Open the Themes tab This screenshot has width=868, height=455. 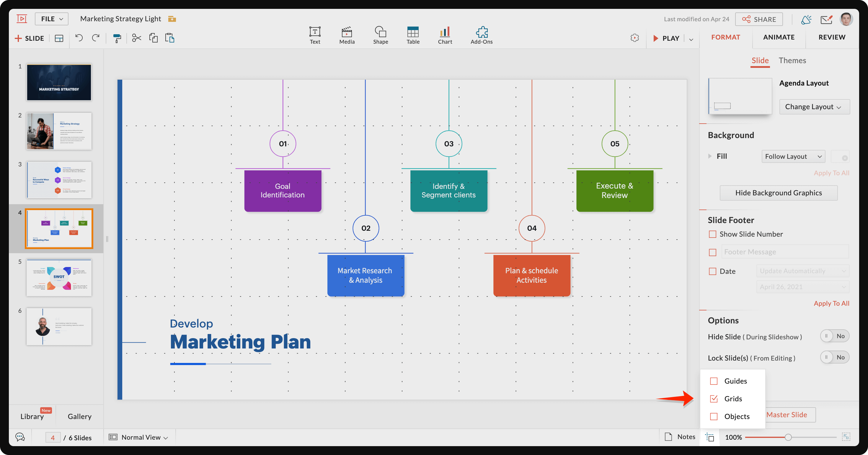pos(792,60)
